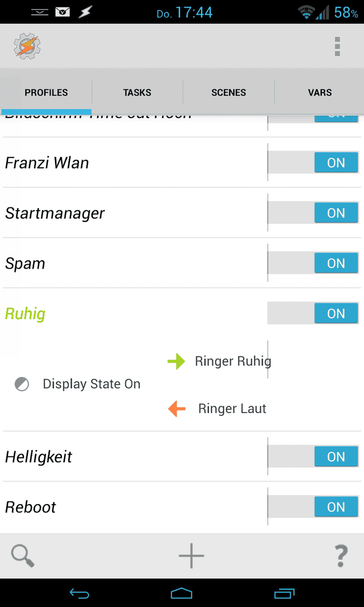Tap the Android back navigation button
Viewport: 364px width, 607px height.
pos(79,593)
